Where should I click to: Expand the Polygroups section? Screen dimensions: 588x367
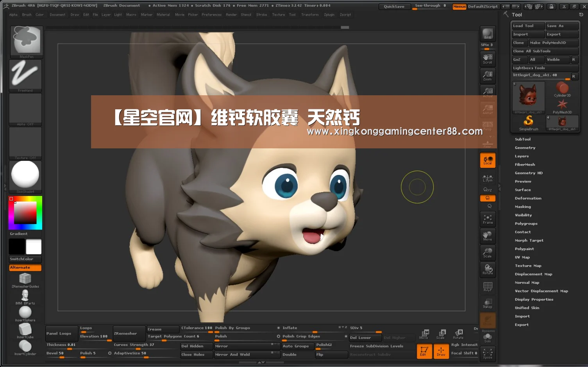click(526, 224)
